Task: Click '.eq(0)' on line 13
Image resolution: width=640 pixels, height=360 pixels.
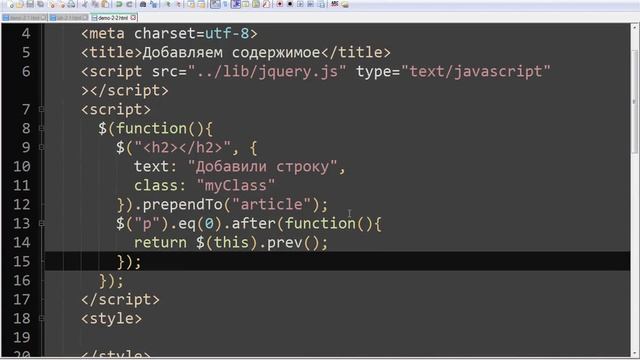Action: [x=196, y=223]
